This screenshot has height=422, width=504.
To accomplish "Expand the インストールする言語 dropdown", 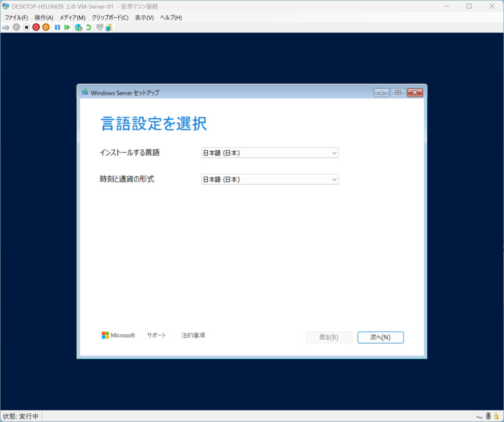I will click(270, 153).
